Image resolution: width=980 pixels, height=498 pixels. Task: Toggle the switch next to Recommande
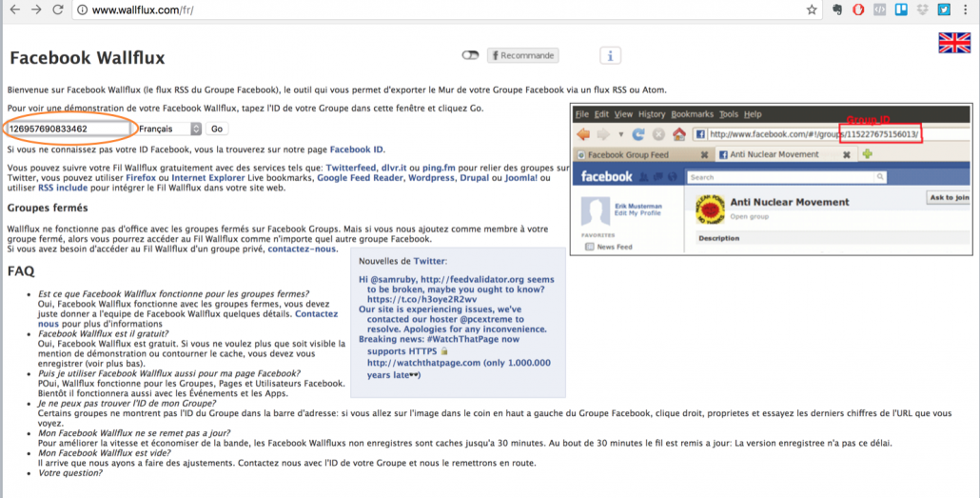(470, 55)
